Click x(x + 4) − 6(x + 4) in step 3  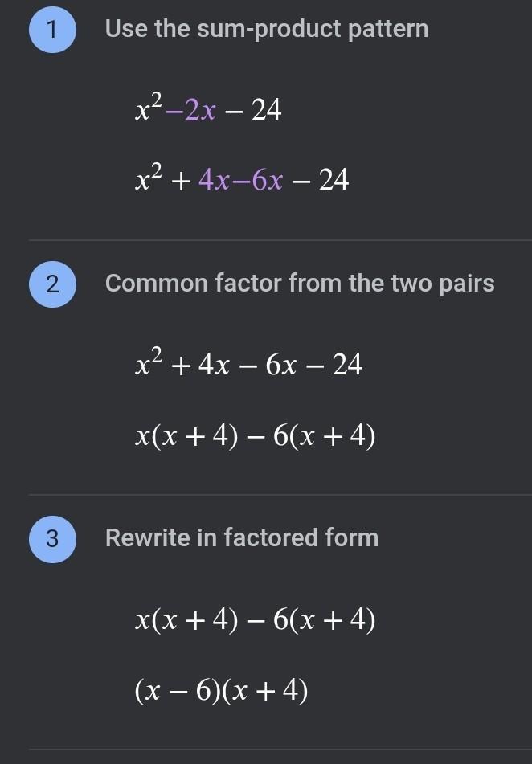tap(255, 619)
